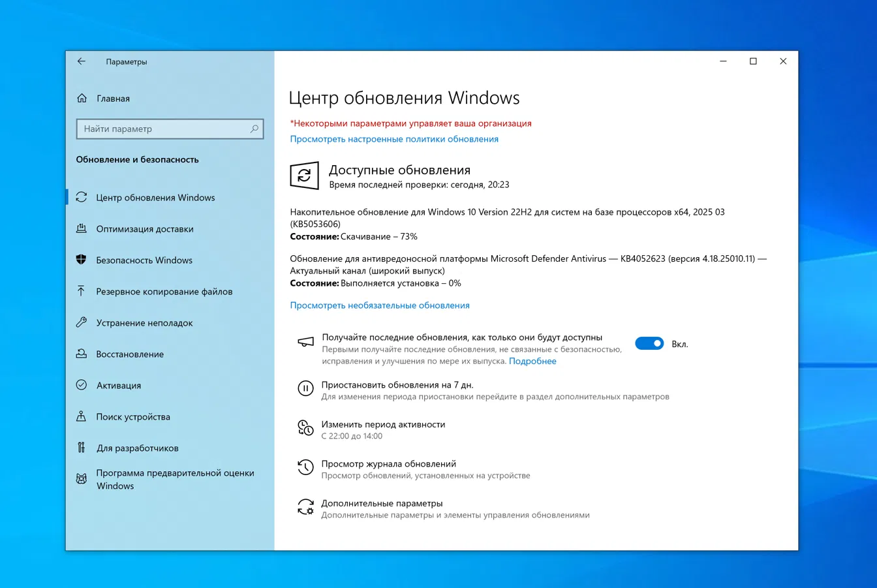Screen dimensions: 877x588
Task: Click the Обновление и безопасность heading
Action: [x=137, y=159]
